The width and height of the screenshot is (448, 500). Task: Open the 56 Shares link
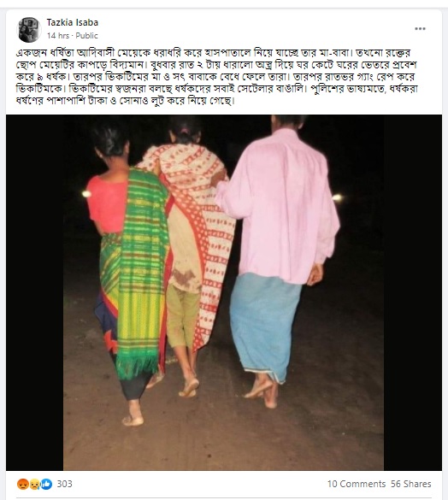[x=410, y=484]
